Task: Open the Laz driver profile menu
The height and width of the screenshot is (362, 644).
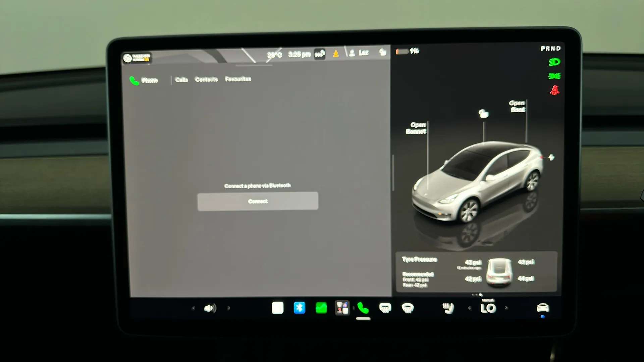Action: 359,53
